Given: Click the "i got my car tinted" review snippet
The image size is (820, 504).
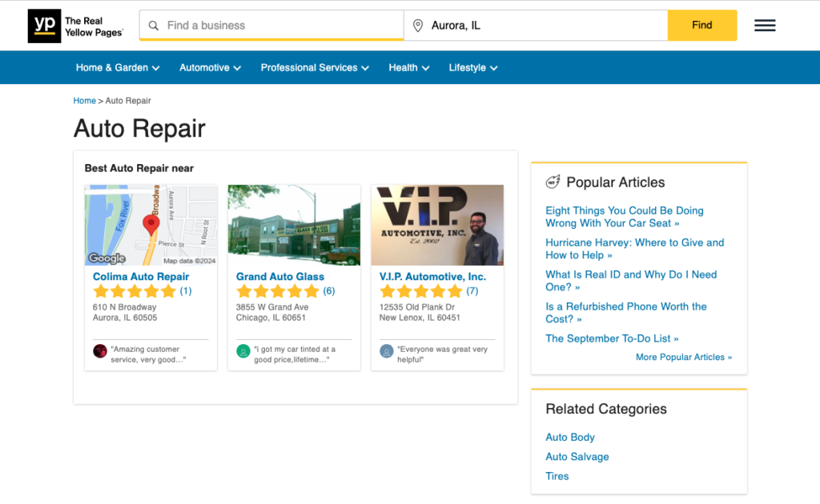Looking at the screenshot, I should coord(295,354).
